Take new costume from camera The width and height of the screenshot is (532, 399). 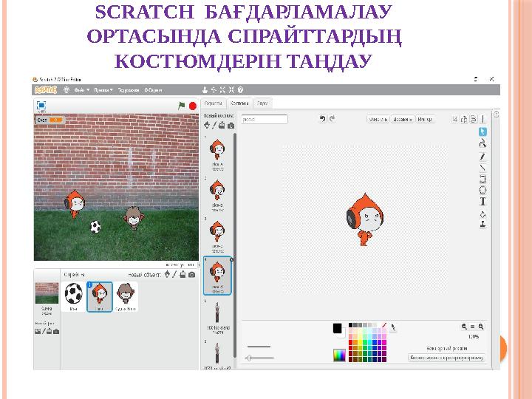click(x=231, y=126)
